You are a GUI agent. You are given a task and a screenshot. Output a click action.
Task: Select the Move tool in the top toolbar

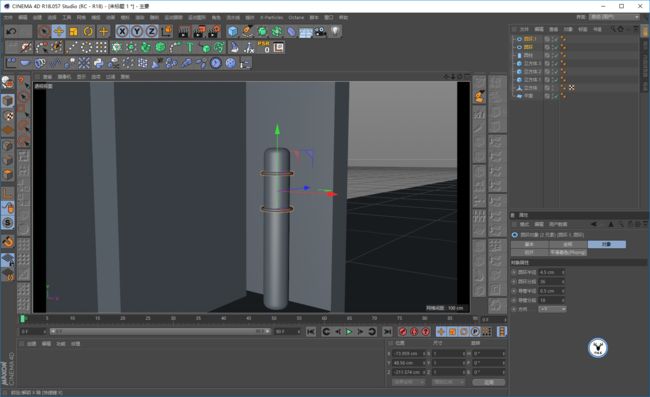(x=59, y=31)
